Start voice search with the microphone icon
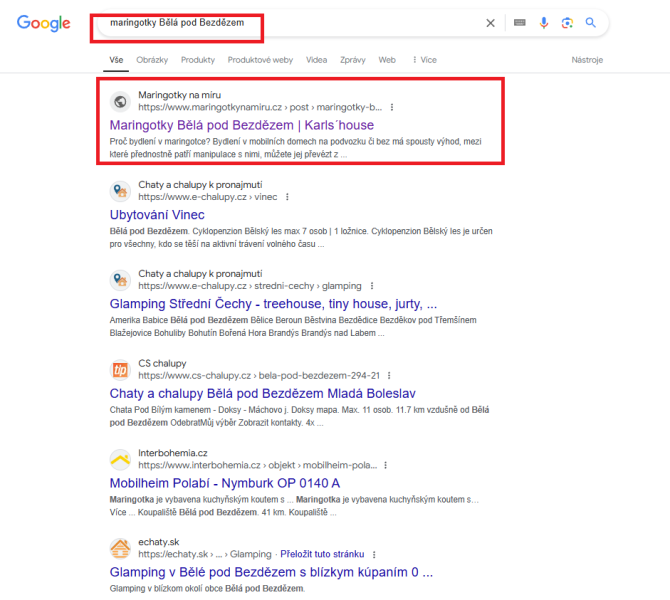 click(544, 23)
